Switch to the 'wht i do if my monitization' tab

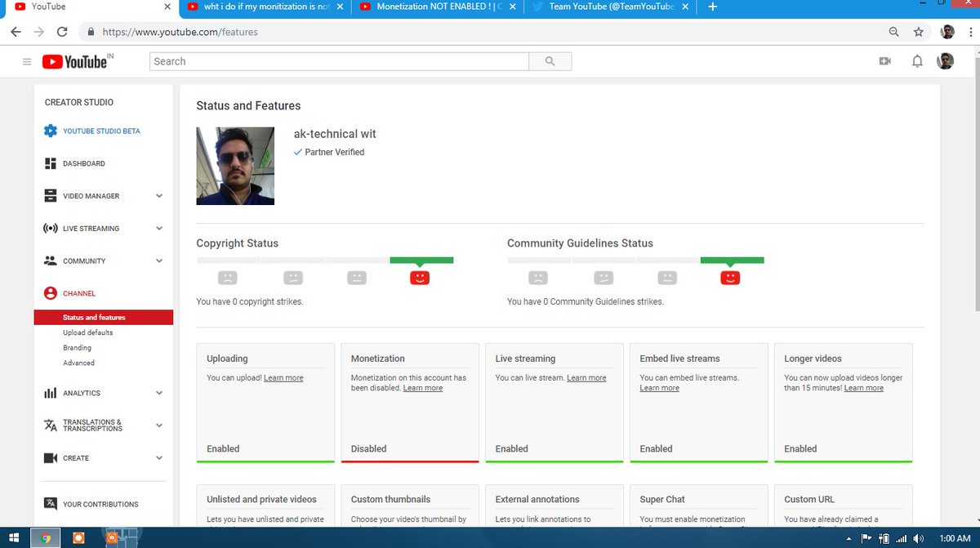(265, 7)
